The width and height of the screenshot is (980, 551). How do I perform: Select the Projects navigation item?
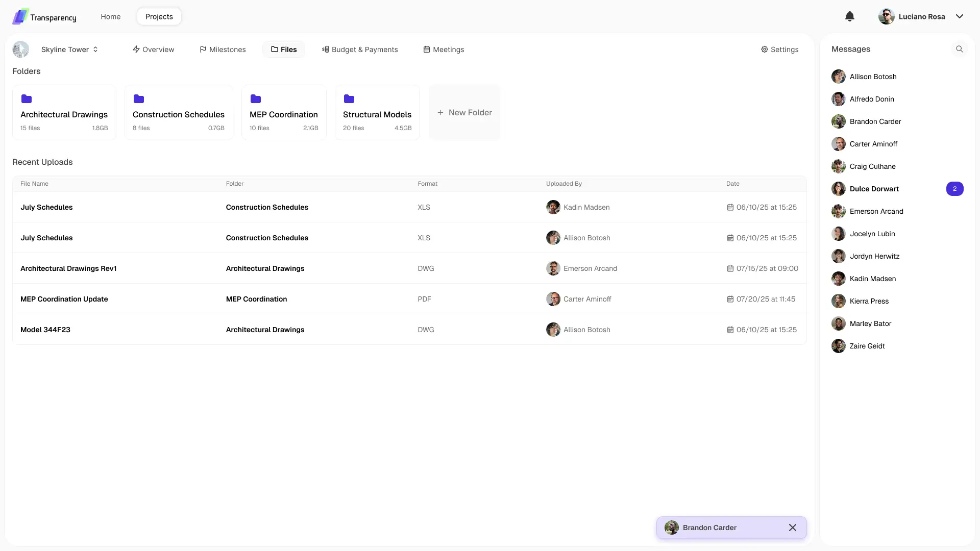[159, 16]
